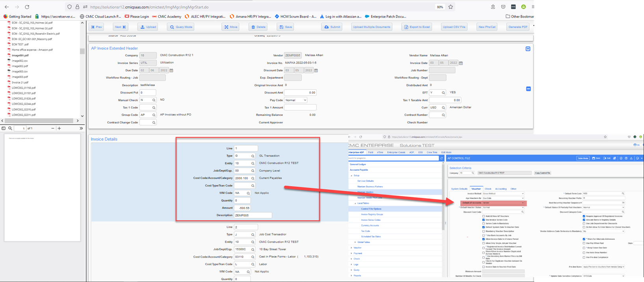Switch to the System Defaults tab
The width and height of the screenshot is (644, 282).
point(459,189)
